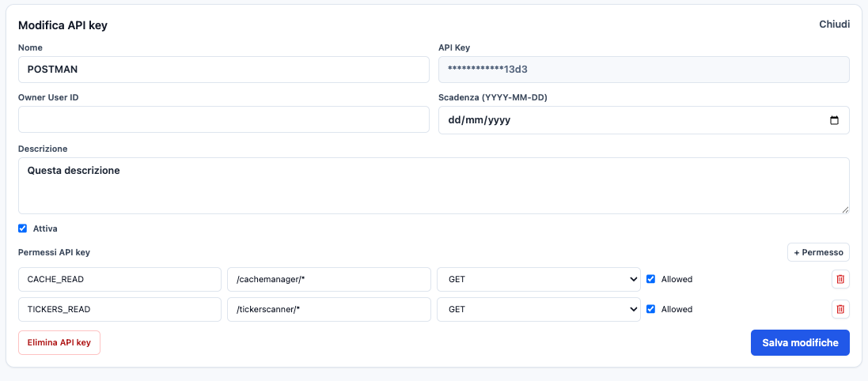868x381 pixels.
Task: Add a new permission with + Permesso
Action: (817, 253)
